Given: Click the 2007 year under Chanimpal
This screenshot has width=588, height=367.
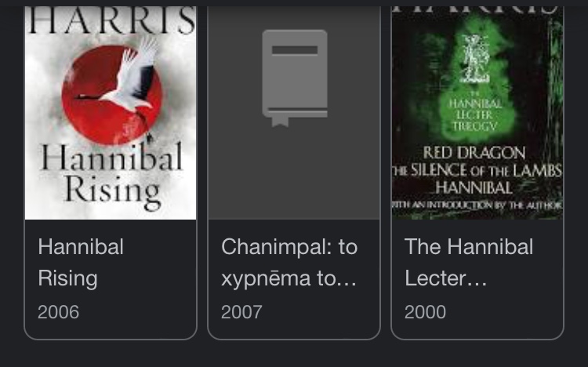Looking at the screenshot, I should point(242,312).
